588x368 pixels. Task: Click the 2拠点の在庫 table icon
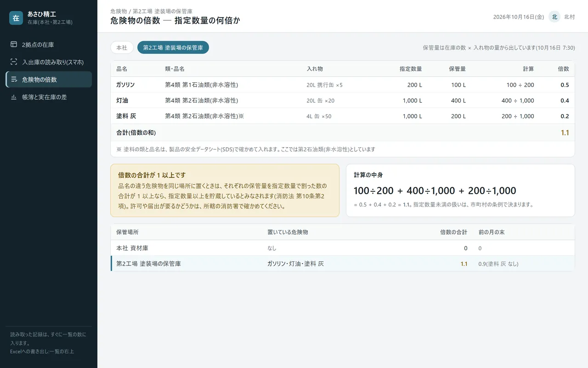point(14,45)
